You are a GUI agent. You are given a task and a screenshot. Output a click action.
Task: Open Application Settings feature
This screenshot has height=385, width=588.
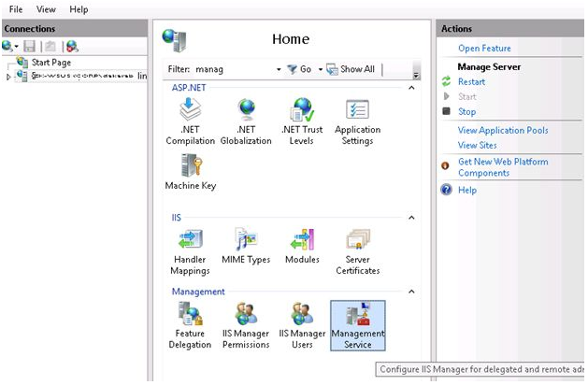click(x=358, y=121)
